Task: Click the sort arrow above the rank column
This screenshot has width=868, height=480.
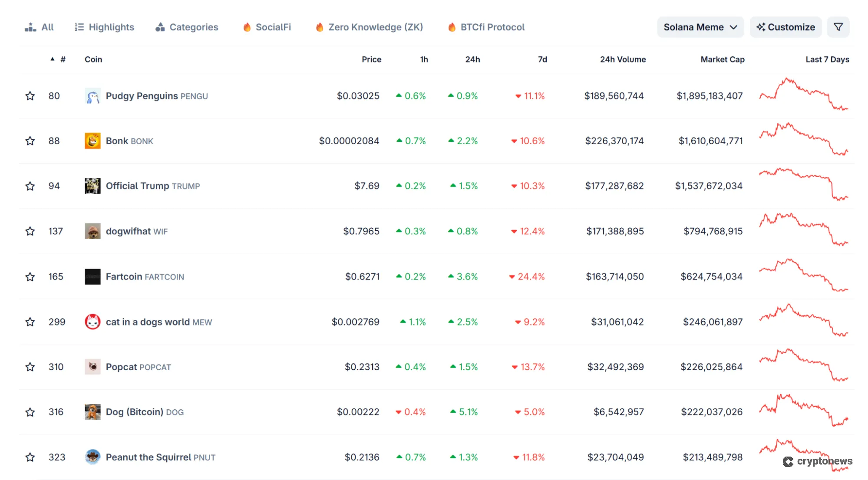Action: pyautogui.click(x=52, y=59)
